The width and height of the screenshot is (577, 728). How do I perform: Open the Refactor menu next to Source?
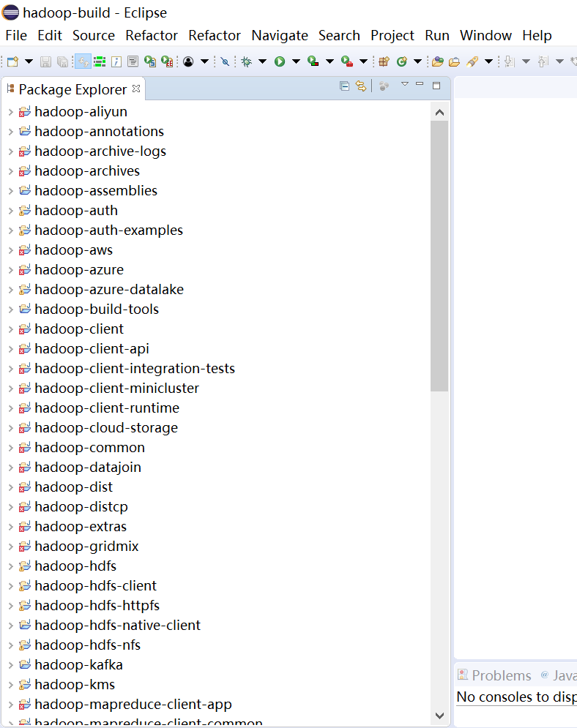pos(152,35)
